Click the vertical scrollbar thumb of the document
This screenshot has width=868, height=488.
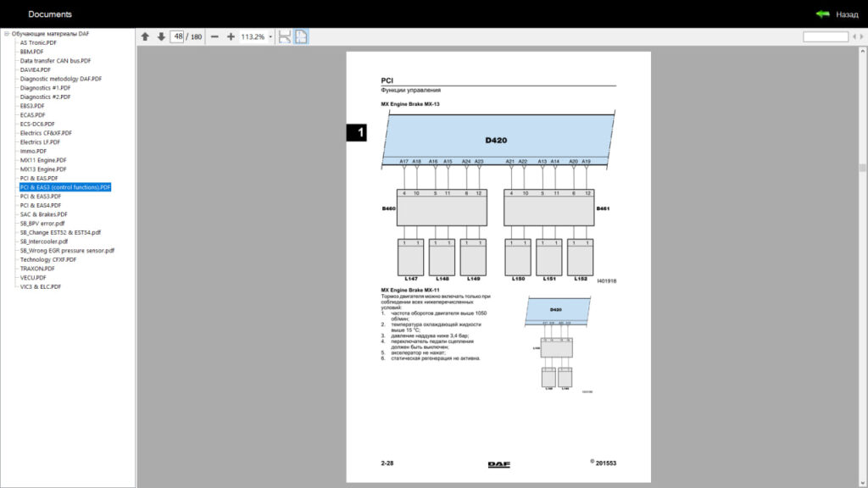coord(862,169)
